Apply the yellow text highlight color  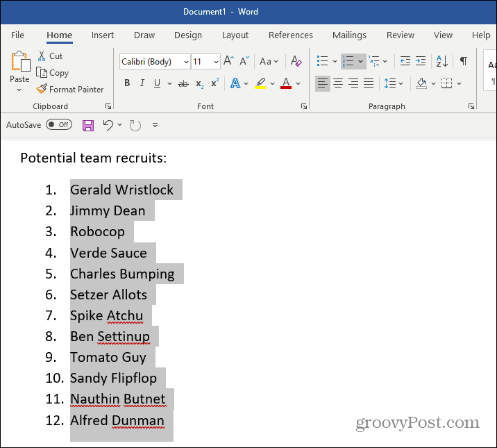[x=260, y=83]
